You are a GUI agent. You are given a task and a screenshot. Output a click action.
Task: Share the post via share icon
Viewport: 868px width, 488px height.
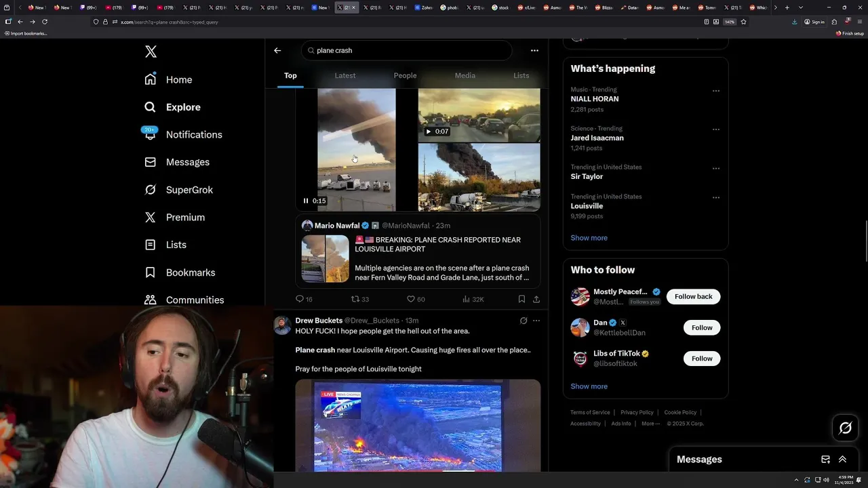tap(536, 299)
